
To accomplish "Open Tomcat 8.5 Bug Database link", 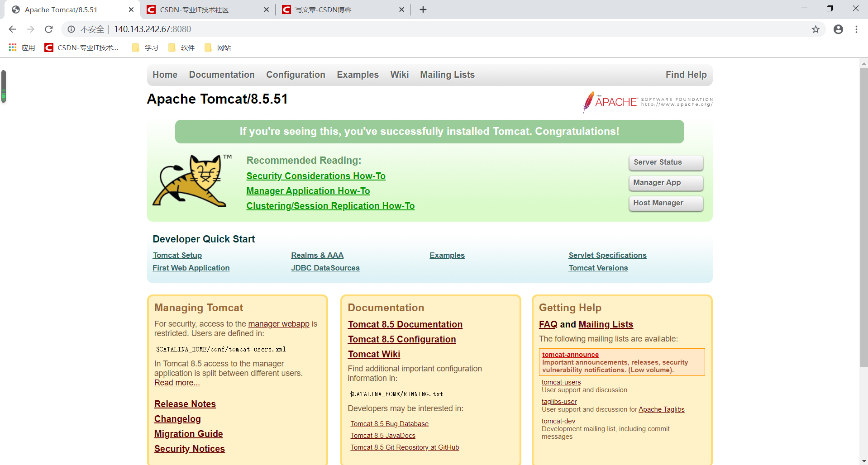I will tap(389, 424).
